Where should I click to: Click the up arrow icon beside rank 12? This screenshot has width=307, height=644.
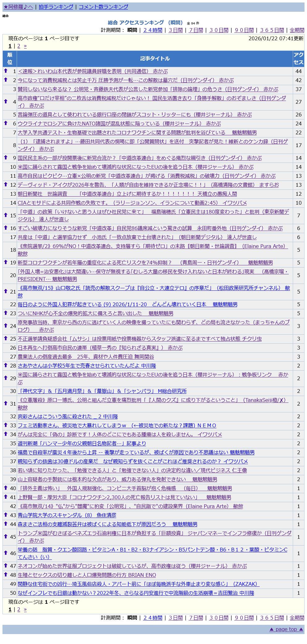(x=6, y=185)
